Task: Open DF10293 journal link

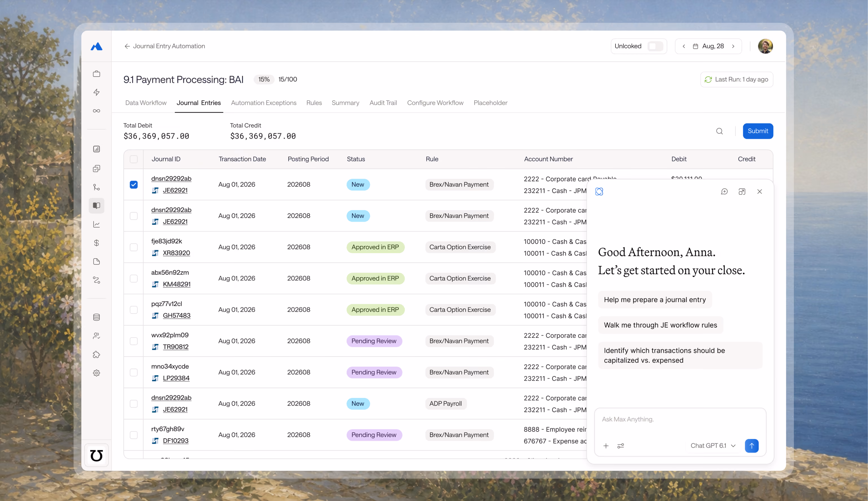Action: (x=175, y=441)
